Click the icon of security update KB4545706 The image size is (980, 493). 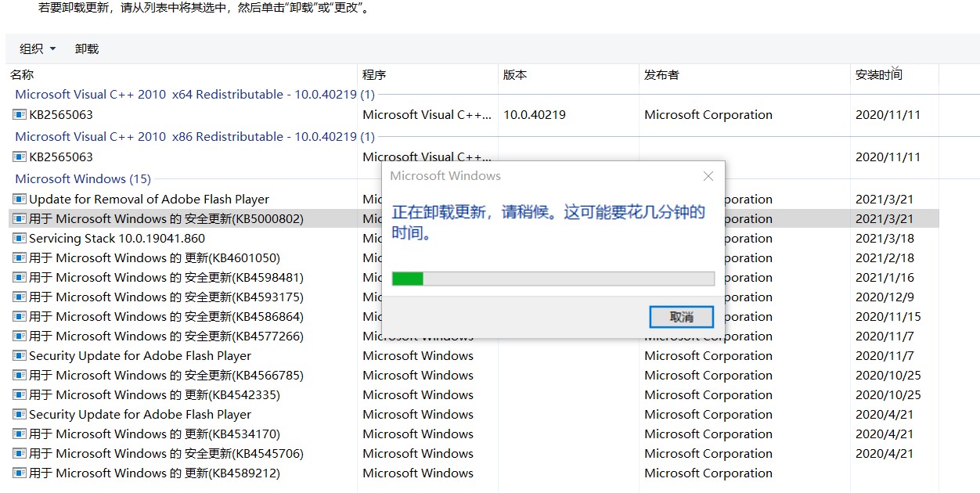pos(20,453)
